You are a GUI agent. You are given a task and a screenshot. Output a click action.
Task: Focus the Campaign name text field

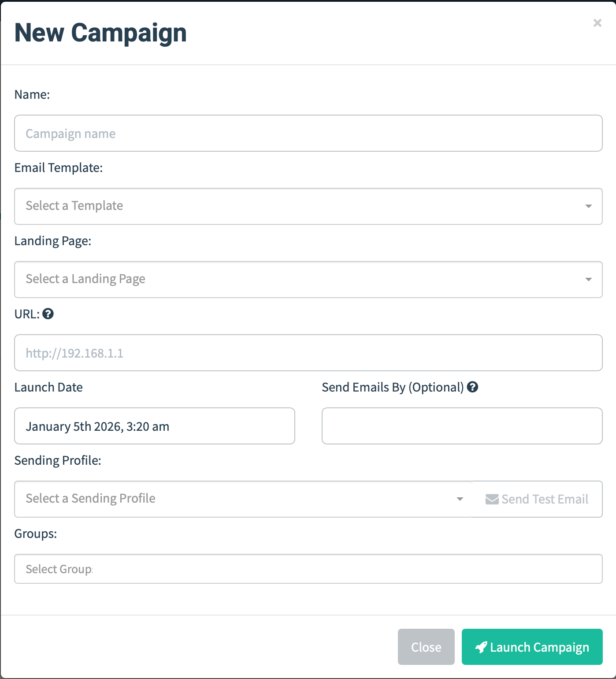pos(308,133)
